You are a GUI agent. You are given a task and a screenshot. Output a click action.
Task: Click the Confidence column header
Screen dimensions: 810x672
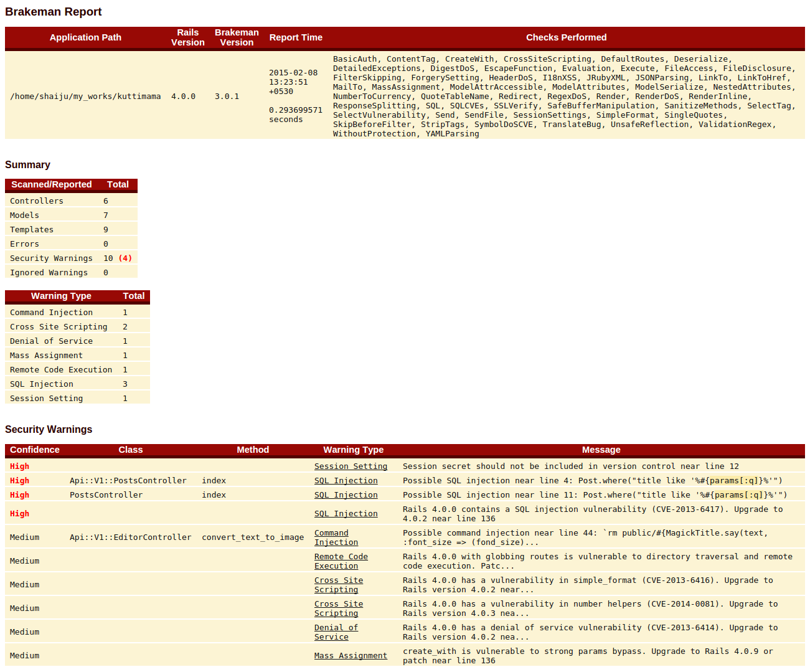point(35,450)
